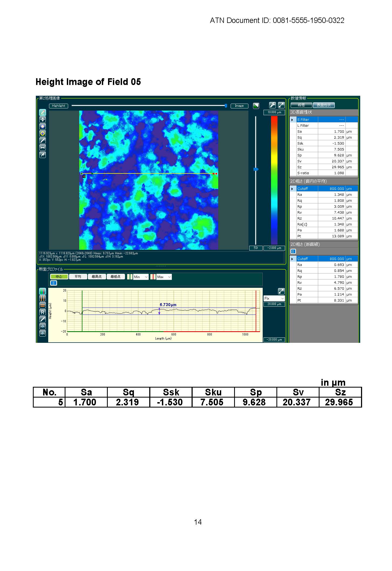Open the Fix scale dropdown
Image resolution: width=392 pixels, height=571 pixels.
[x=274, y=298]
